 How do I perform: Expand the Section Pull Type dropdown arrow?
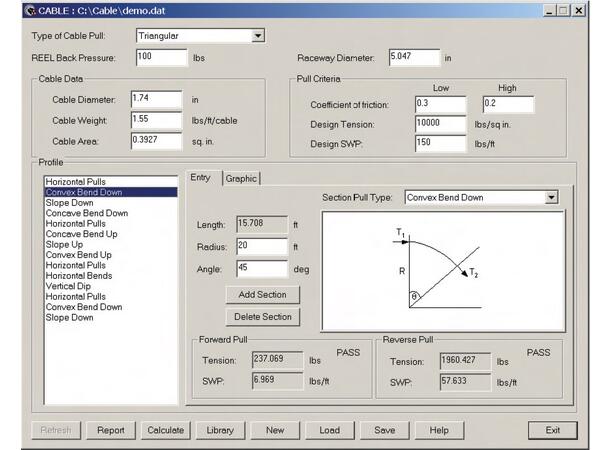tap(551, 197)
